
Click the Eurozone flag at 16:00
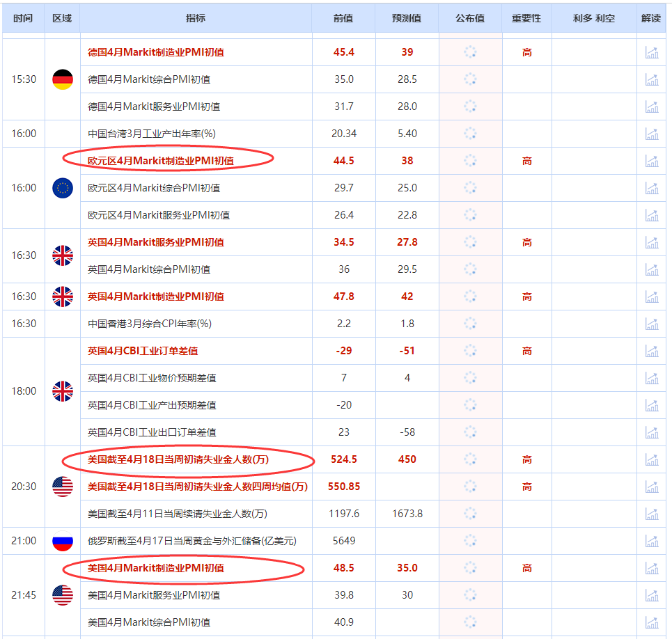[63, 188]
